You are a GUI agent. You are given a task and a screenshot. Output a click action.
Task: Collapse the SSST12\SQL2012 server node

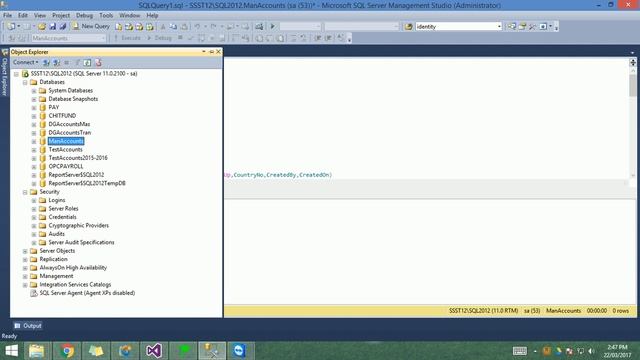(16, 74)
